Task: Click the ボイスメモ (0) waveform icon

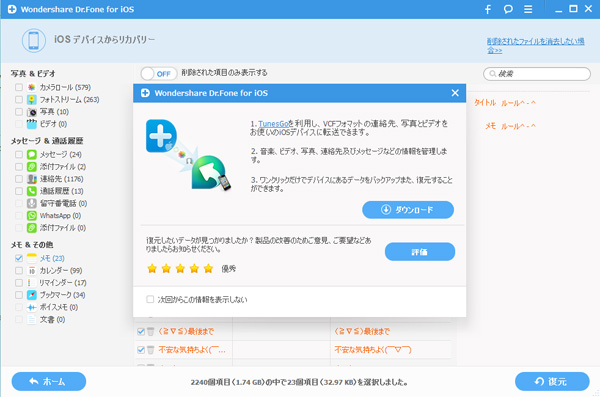Action: pyautogui.click(x=32, y=307)
